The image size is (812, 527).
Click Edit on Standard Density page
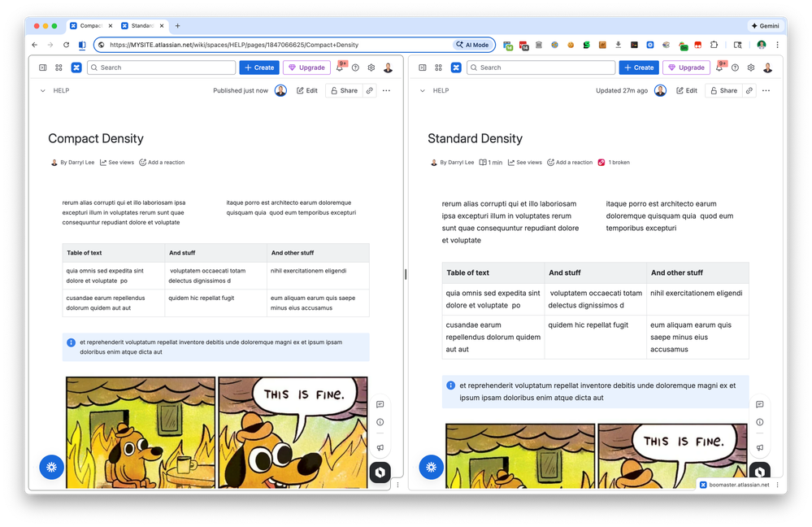point(687,90)
